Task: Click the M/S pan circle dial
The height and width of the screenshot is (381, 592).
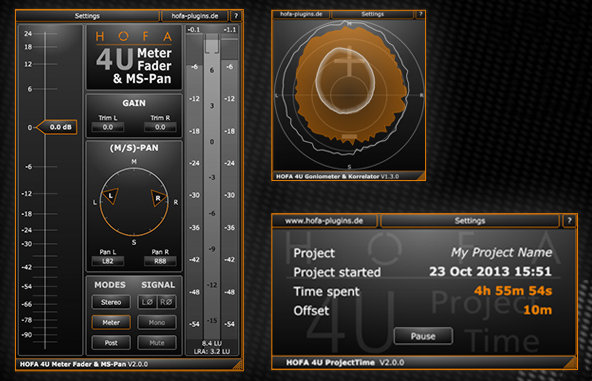Action: [134, 202]
